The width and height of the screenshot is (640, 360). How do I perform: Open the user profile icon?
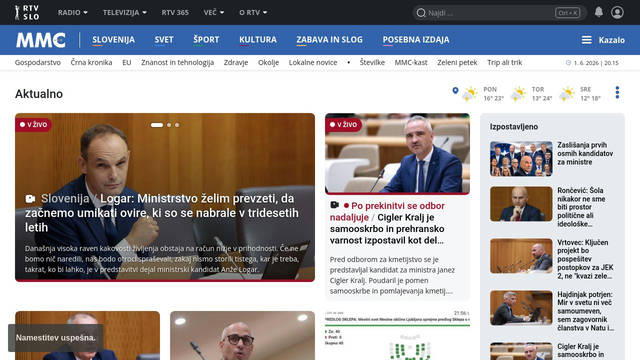(x=617, y=13)
